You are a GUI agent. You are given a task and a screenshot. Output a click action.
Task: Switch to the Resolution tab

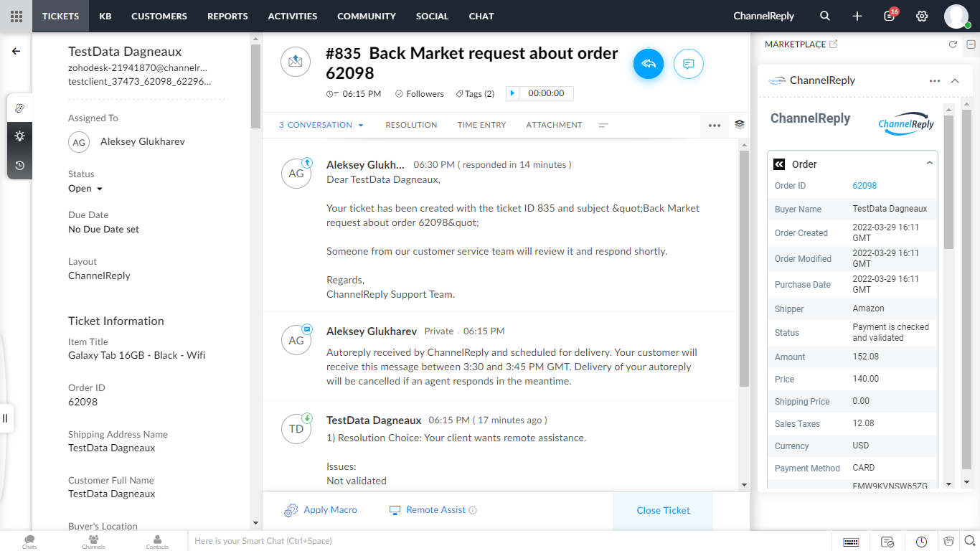click(x=411, y=125)
